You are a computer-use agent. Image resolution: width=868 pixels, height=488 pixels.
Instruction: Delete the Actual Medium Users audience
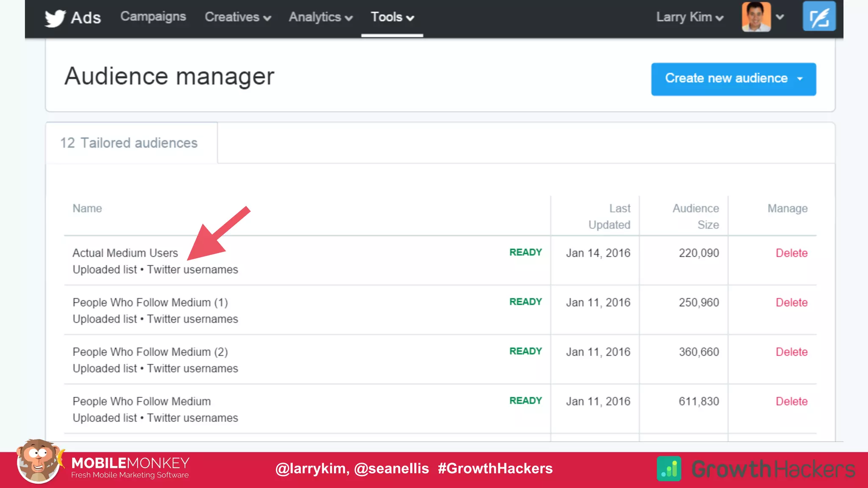tap(791, 253)
